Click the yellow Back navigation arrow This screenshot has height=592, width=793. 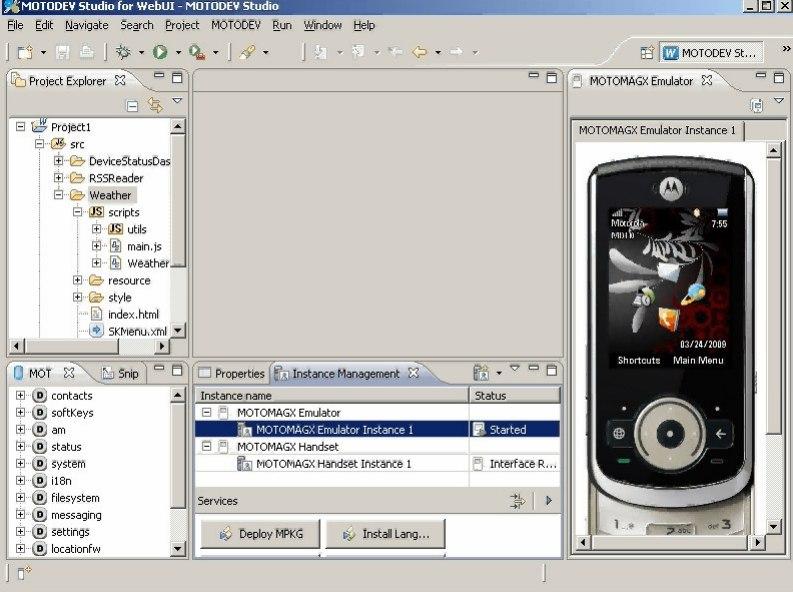[x=419, y=52]
